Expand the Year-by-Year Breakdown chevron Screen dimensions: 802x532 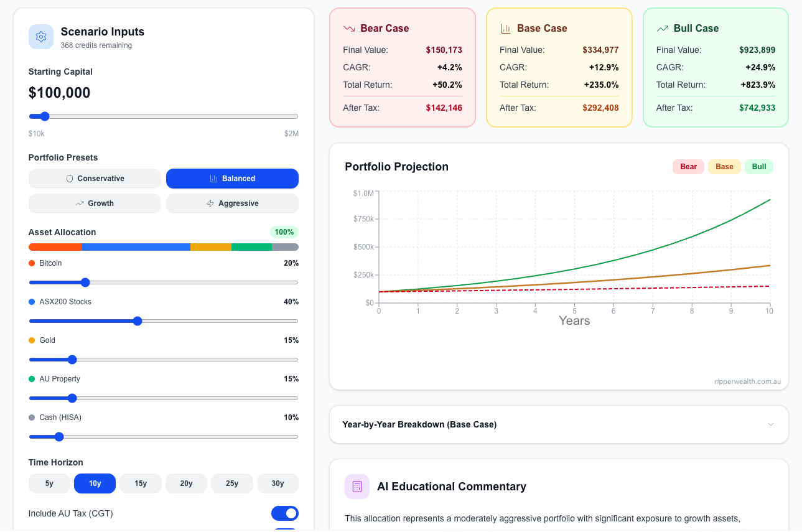[x=771, y=424]
